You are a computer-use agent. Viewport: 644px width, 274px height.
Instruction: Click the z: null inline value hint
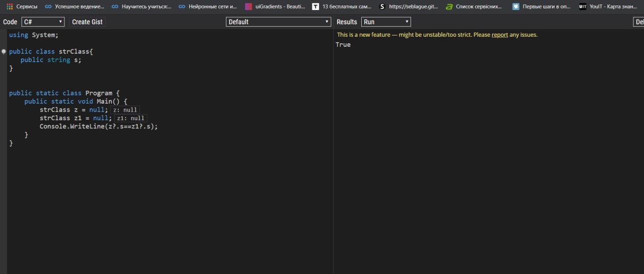(125, 110)
